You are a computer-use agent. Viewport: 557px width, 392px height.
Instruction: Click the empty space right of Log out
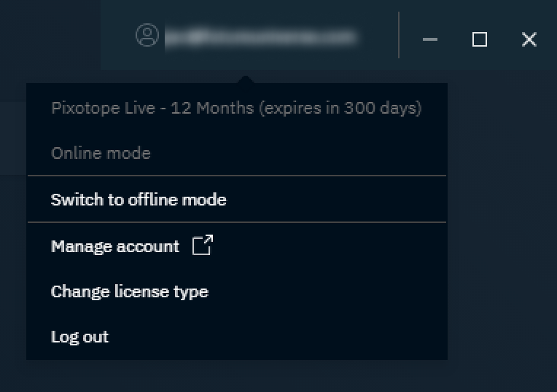[x=292, y=337]
